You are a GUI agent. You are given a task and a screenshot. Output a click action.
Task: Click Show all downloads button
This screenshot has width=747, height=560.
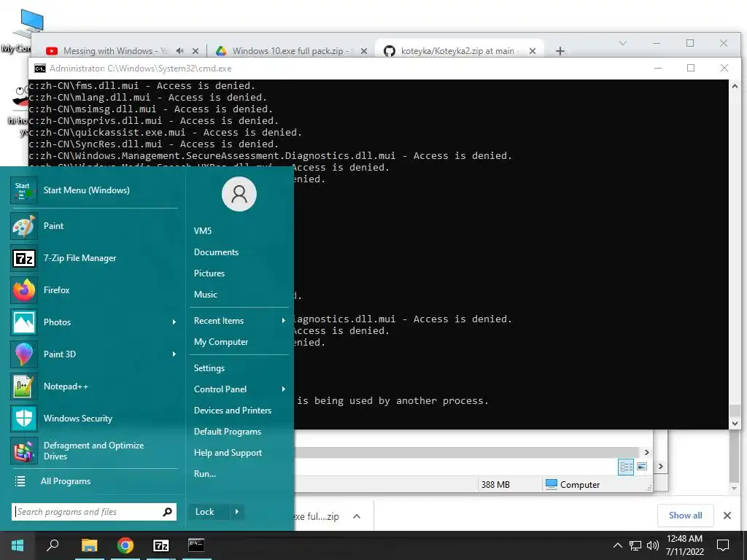(x=685, y=516)
